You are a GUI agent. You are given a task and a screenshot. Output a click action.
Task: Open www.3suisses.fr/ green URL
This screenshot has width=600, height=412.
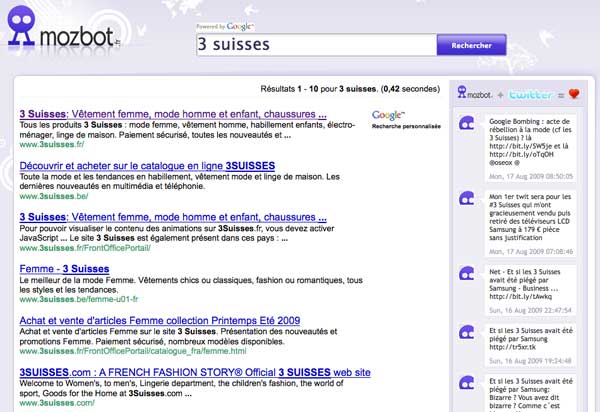(52, 145)
